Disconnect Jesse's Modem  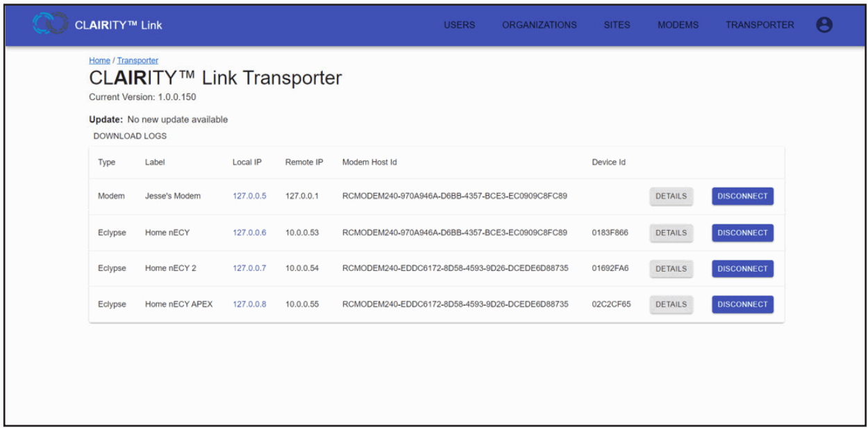click(742, 197)
